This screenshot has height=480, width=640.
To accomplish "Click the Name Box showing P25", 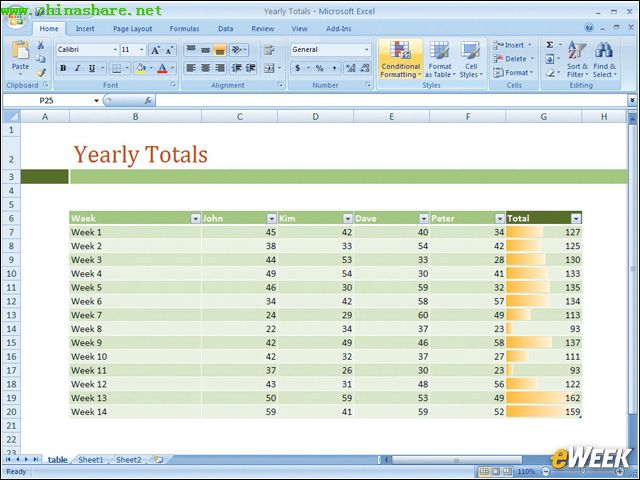I will tap(47, 100).
